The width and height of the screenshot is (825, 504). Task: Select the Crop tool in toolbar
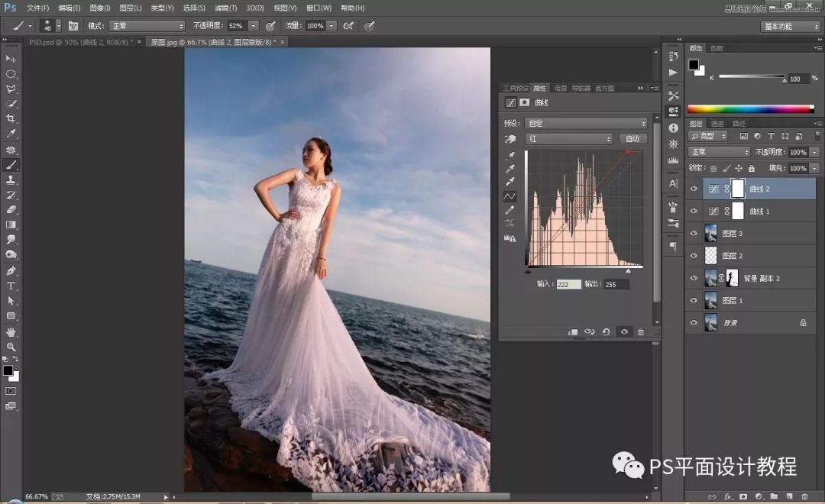coord(11,118)
